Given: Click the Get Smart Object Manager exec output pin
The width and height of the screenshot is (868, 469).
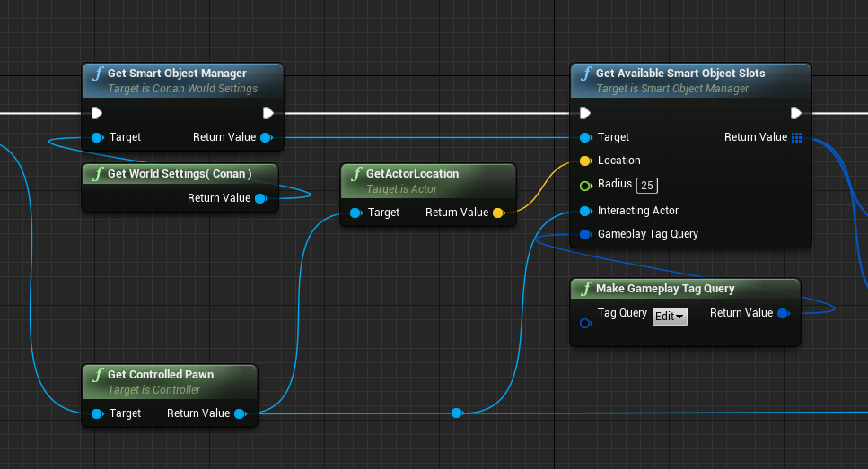Looking at the screenshot, I should (267, 113).
